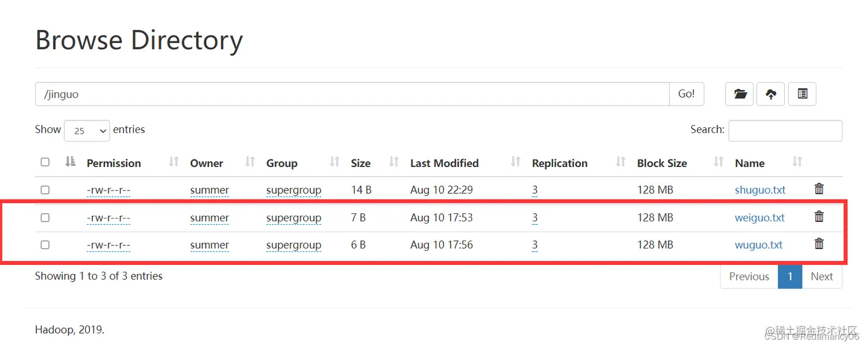Click replication value 3 for weiguo.txt

pyautogui.click(x=534, y=217)
